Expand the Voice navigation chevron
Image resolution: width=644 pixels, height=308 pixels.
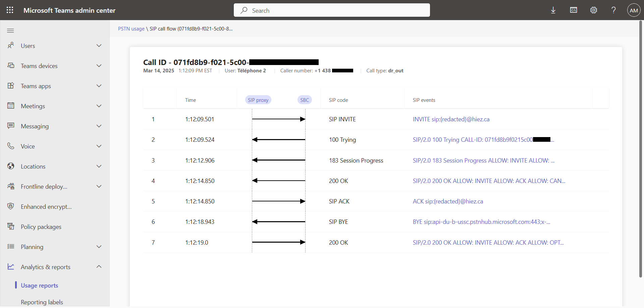click(99, 146)
